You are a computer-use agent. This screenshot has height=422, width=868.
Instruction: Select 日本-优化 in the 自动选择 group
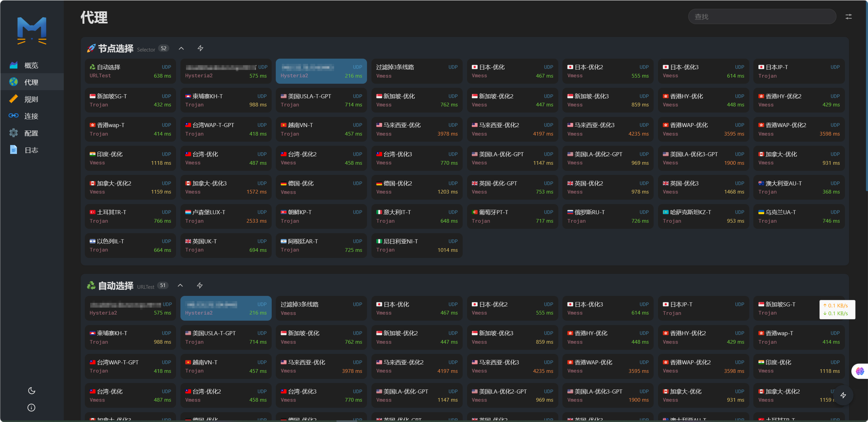[417, 308]
